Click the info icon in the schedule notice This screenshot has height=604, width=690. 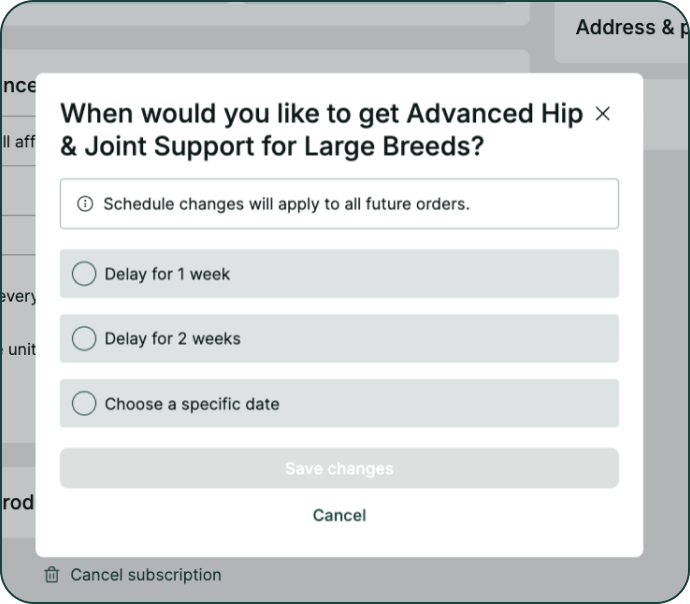[x=85, y=204]
